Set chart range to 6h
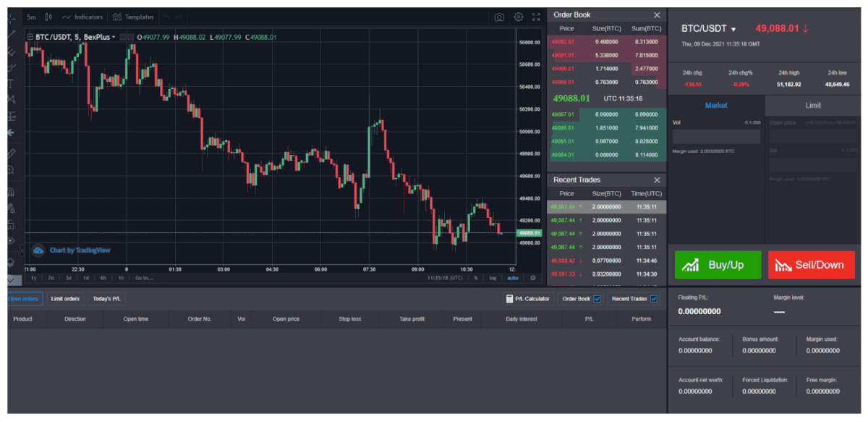 click(103, 277)
